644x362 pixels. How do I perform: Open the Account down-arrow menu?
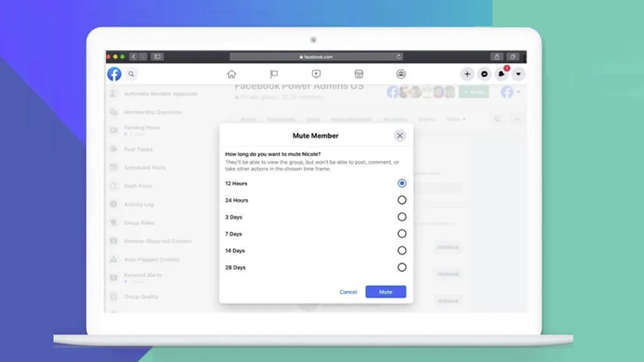(x=518, y=74)
